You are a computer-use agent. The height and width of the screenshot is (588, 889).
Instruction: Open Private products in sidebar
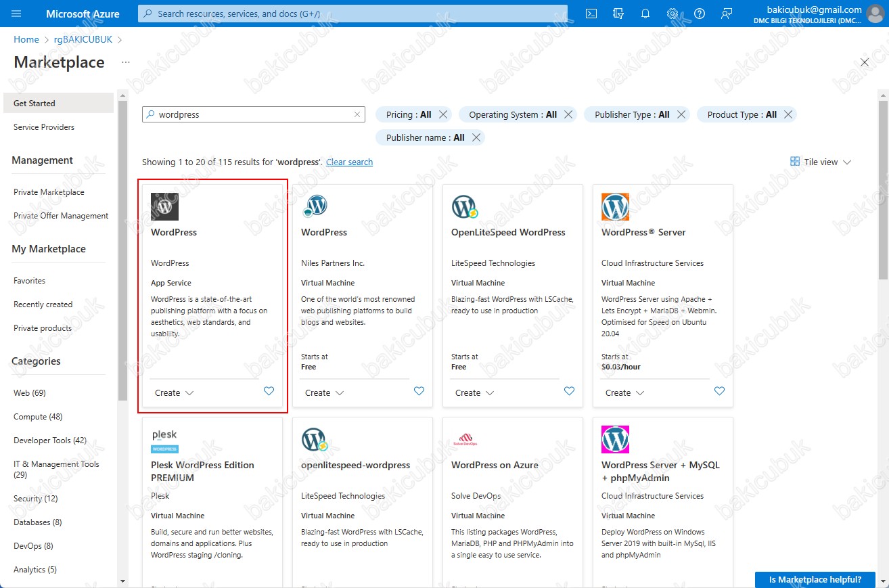pyautogui.click(x=43, y=327)
